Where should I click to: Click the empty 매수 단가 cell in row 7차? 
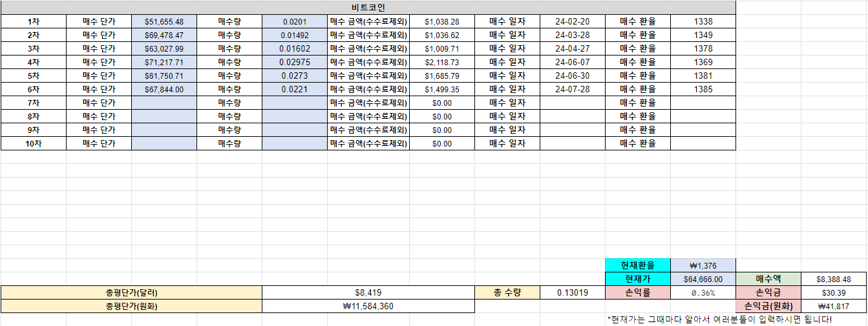point(164,103)
